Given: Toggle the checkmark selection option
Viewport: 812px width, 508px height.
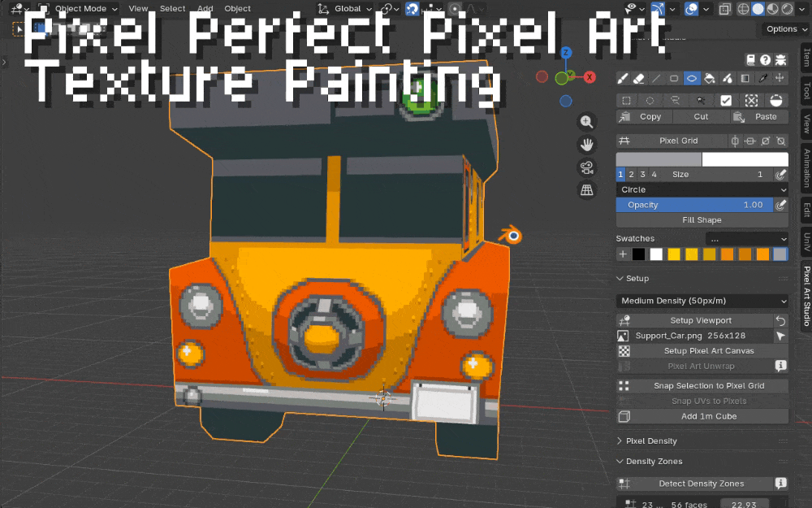Looking at the screenshot, I should pyautogui.click(x=726, y=101).
